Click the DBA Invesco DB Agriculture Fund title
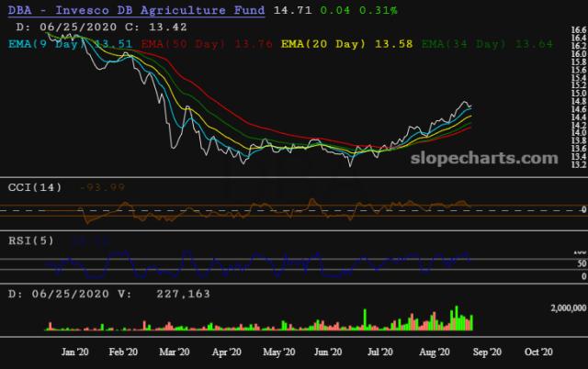Screen dimensions: 588x369 (135, 10)
